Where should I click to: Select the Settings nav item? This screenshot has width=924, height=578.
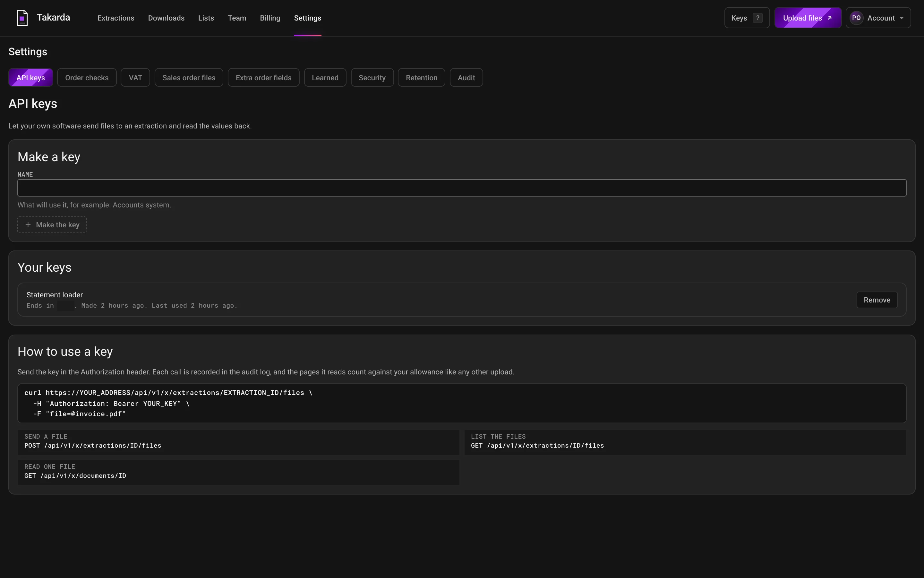[307, 18]
